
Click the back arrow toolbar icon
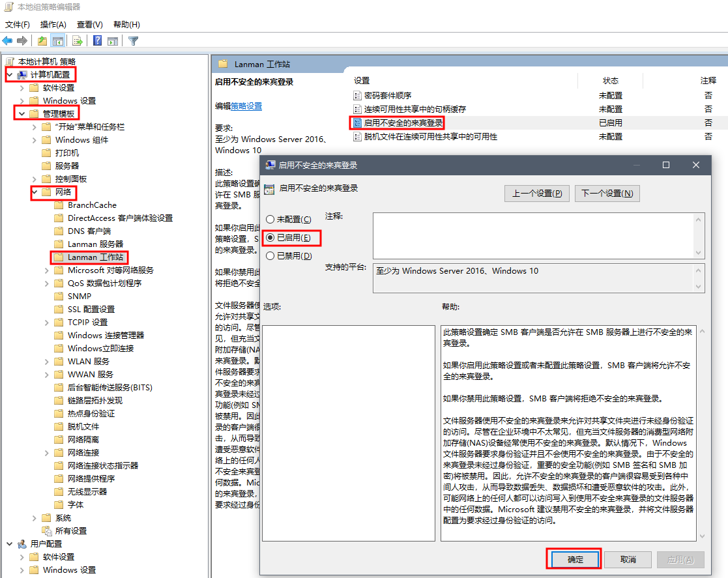tap(8, 41)
